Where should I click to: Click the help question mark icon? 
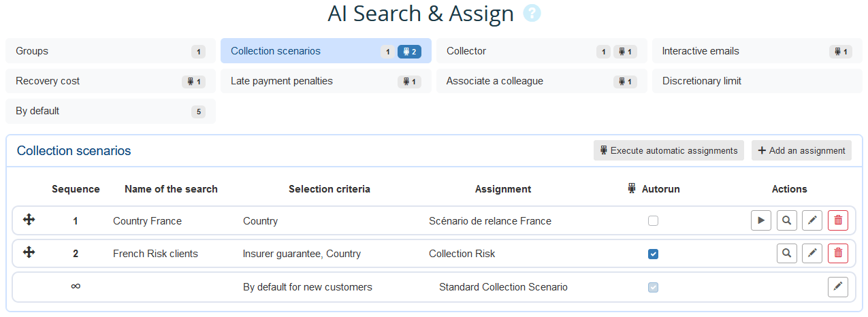532,14
